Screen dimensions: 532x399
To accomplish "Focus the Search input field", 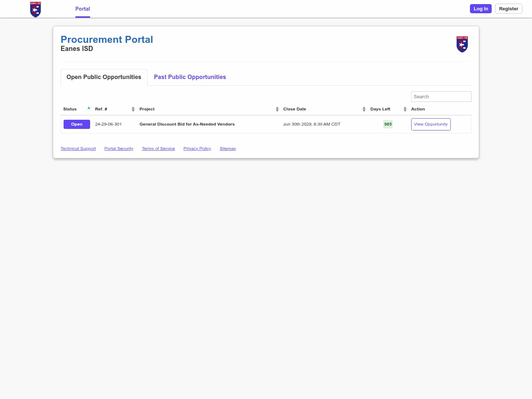I will pyautogui.click(x=441, y=96).
